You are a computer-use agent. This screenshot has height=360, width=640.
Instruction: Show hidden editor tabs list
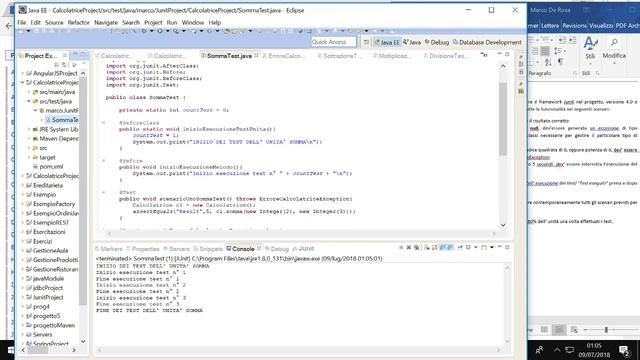(x=484, y=55)
